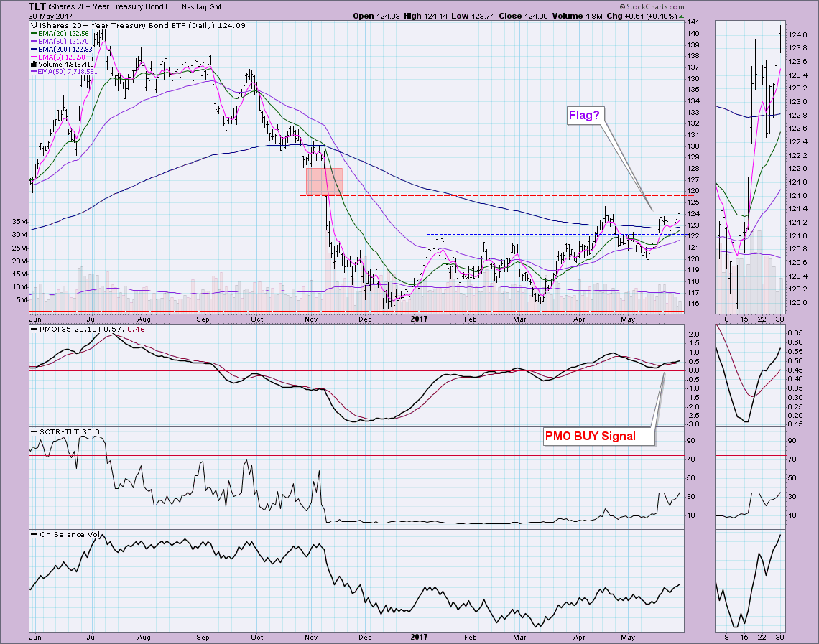Viewport: 819px width, 644px height.
Task: Click the zoomed PMO thumbnail panel
Action: tap(749, 374)
